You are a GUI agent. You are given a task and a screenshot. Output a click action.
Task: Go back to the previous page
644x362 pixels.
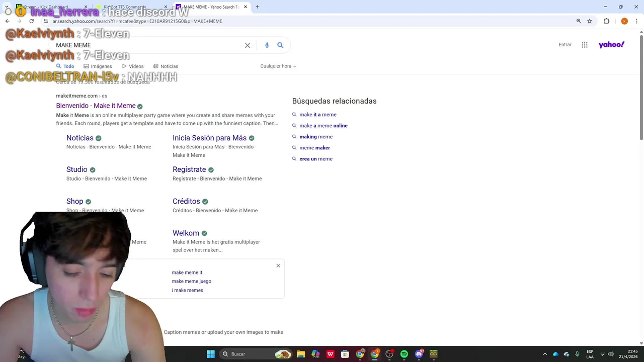7,21
